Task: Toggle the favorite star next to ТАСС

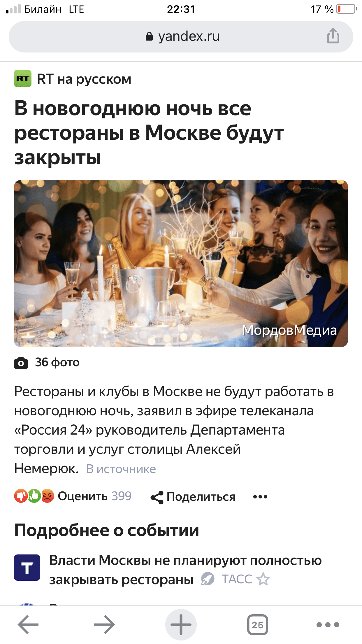Action: 263,579
